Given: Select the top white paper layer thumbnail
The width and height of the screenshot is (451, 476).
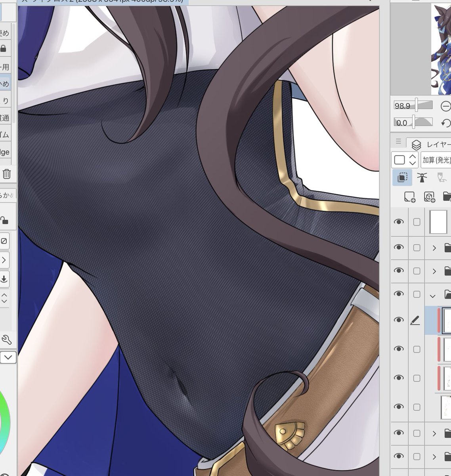Looking at the screenshot, I should pyautogui.click(x=438, y=222).
